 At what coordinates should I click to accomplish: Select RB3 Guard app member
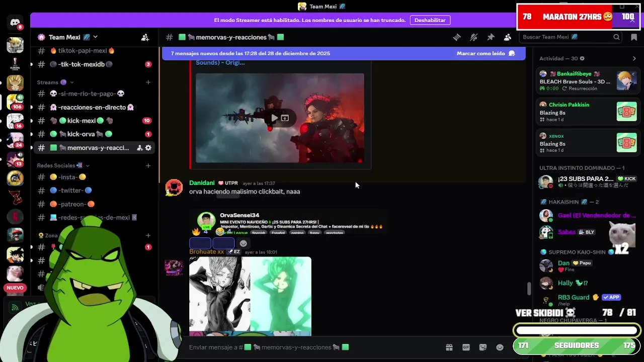click(x=588, y=300)
